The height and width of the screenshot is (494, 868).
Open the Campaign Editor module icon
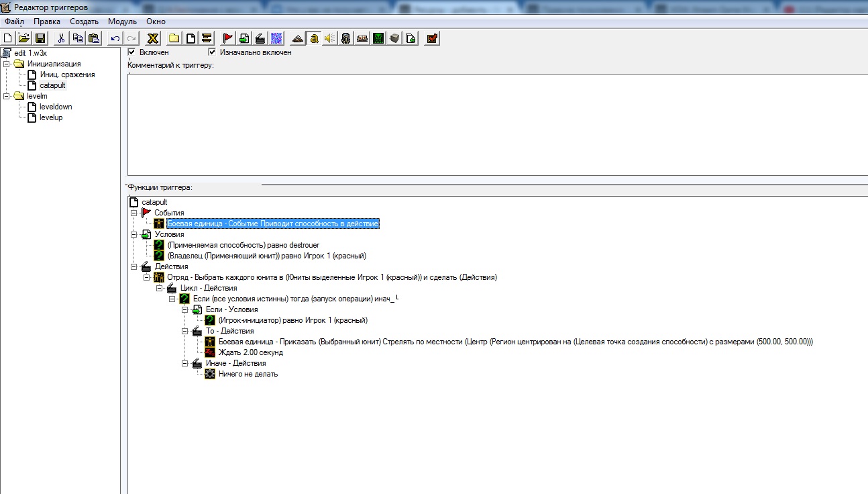tap(362, 38)
